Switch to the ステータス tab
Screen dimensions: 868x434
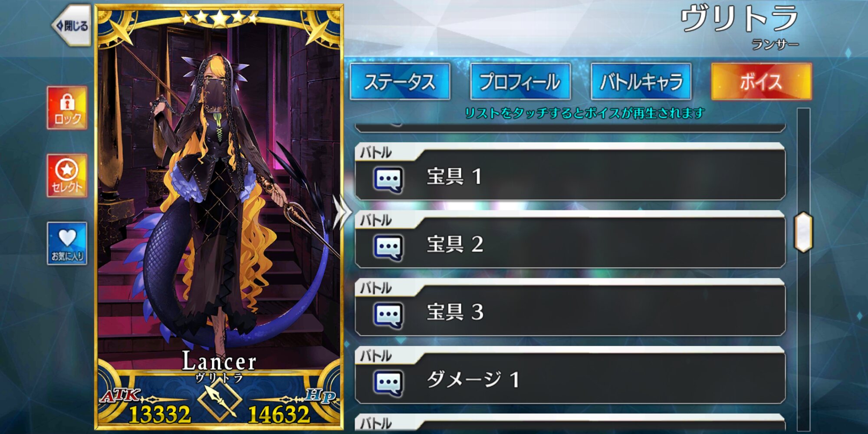point(400,82)
